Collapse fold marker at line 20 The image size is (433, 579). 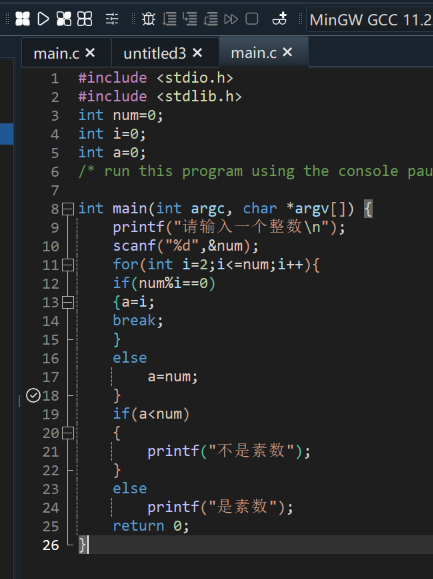tap(68, 433)
